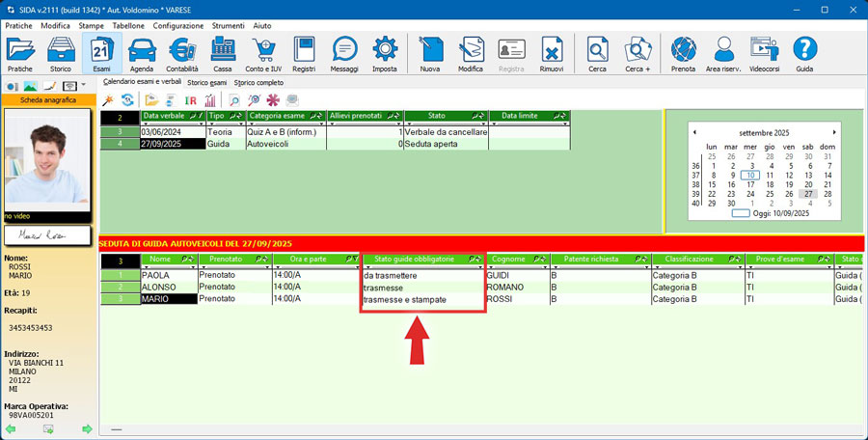Go to previous month in calendar
Screen dimensions: 868x440
click(x=694, y=132)
